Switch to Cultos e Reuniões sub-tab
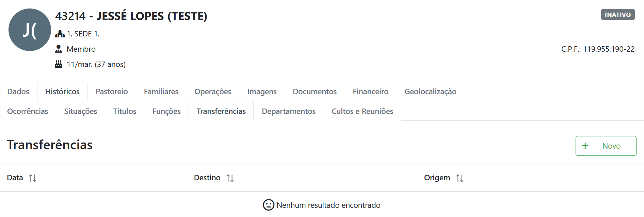Image resolution: width=644 pixels, height=217 pixels. pyautogui.click(x=362, y=111)
